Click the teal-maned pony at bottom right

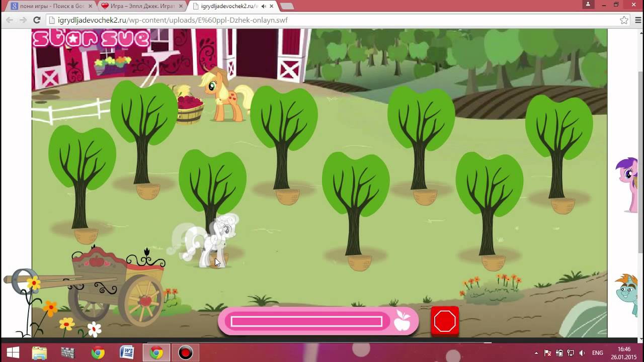pyautogui.click(x=627, y=294)
